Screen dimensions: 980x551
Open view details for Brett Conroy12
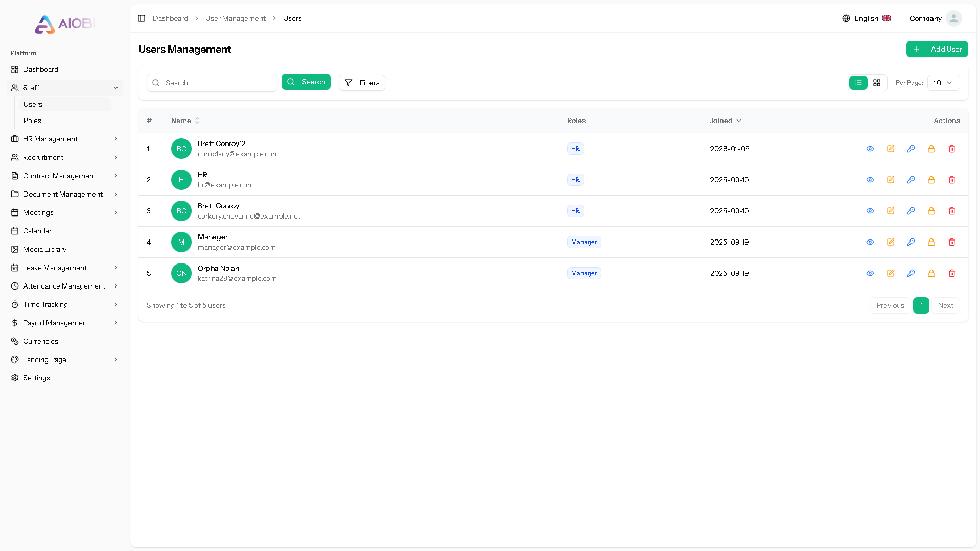[x=870, y=149]
